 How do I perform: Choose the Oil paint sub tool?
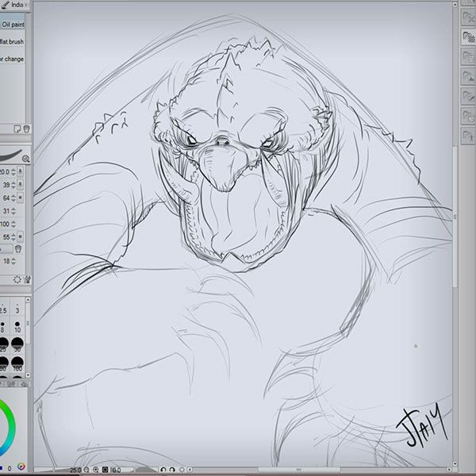[13, 25]
